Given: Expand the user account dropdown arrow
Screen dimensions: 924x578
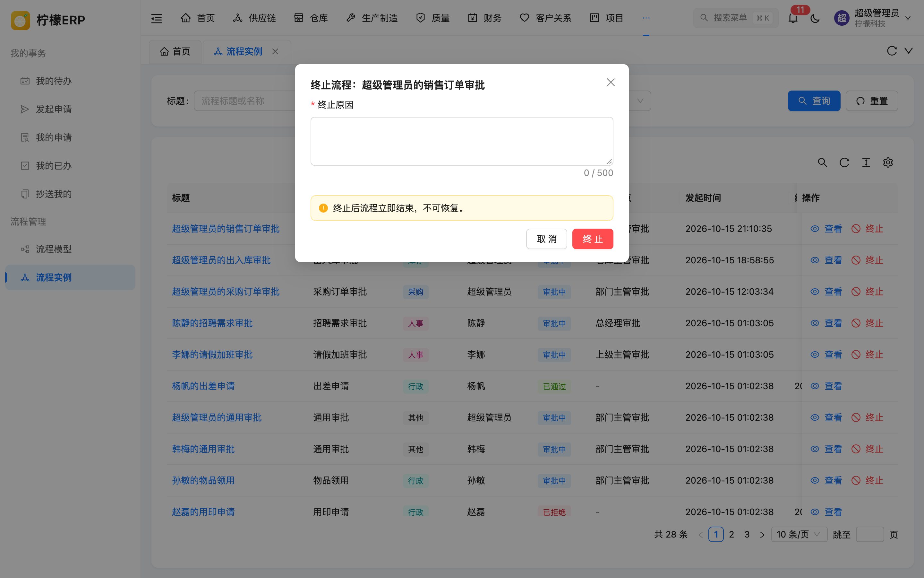Looking at the screenshot, I should point(908,18).
